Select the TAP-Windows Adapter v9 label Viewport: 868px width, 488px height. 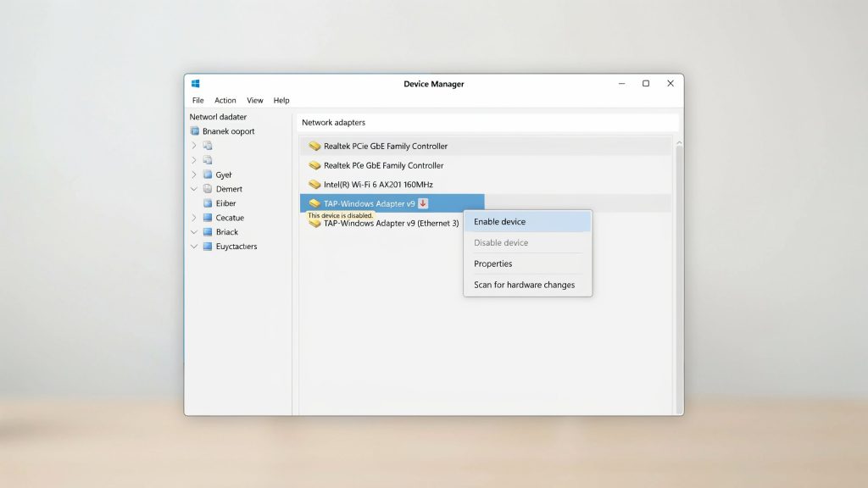click(370, 203)
